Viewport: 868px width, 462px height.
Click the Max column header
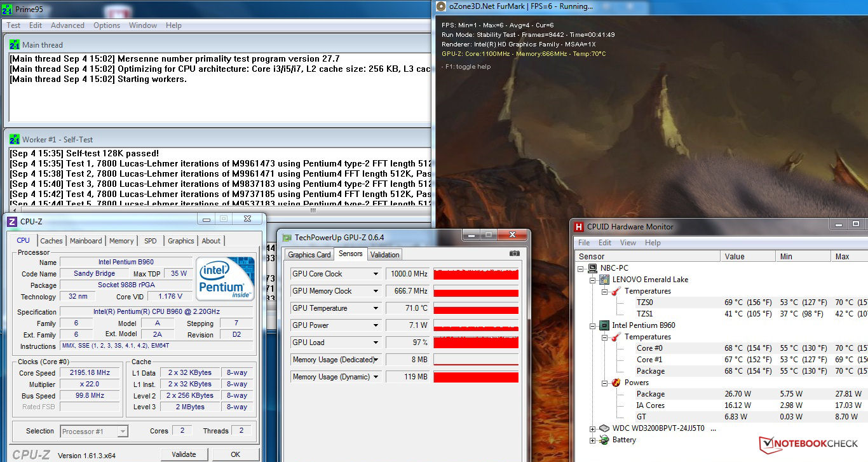(850, 256)
